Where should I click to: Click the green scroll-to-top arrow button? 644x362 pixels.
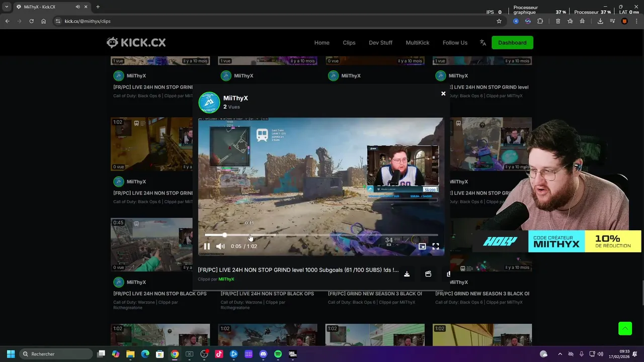coord(625,328)
